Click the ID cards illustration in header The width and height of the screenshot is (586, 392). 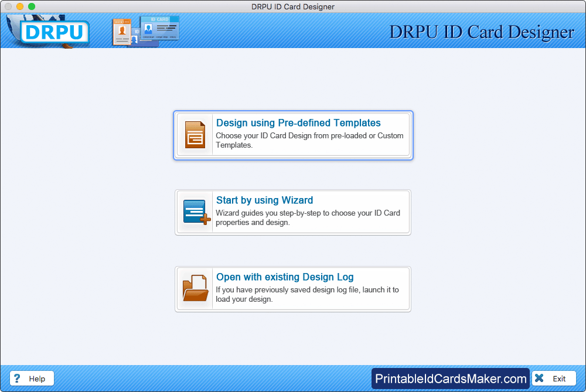coord(146,32)
